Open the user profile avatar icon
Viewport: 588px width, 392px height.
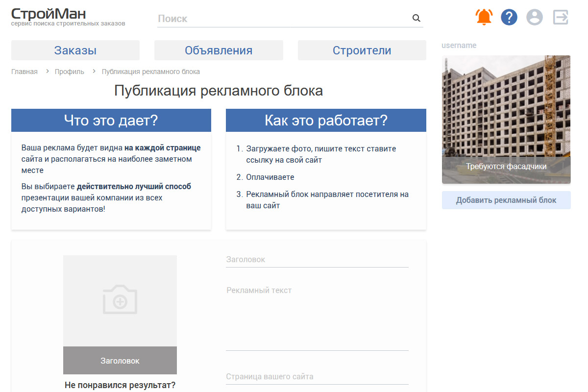click(535, 18)
